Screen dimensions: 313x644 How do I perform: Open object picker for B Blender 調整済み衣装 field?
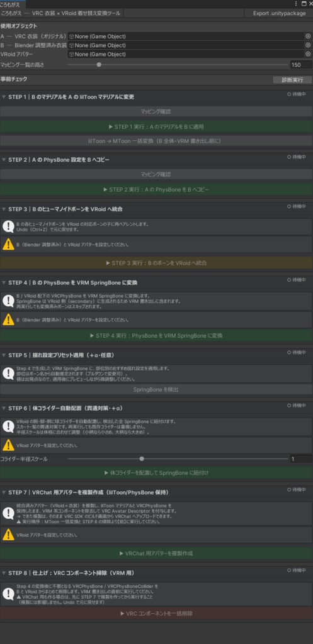tap(308, 45)
